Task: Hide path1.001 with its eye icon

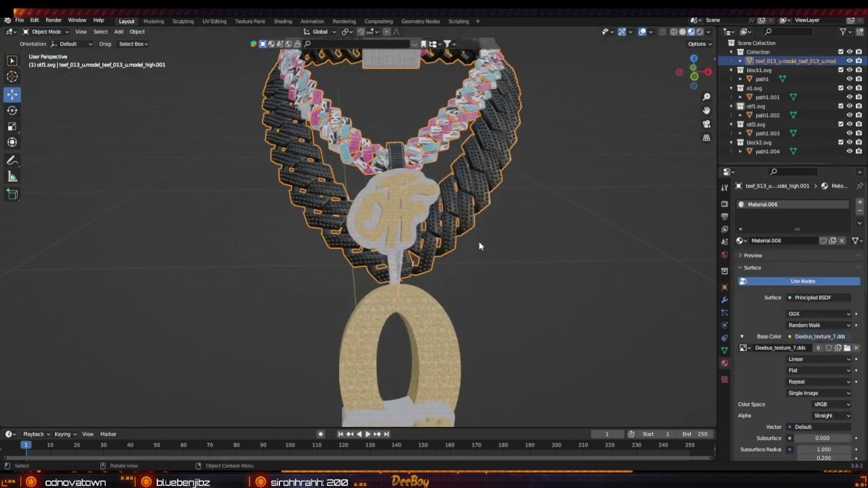Action: click(x=850, y=97)
